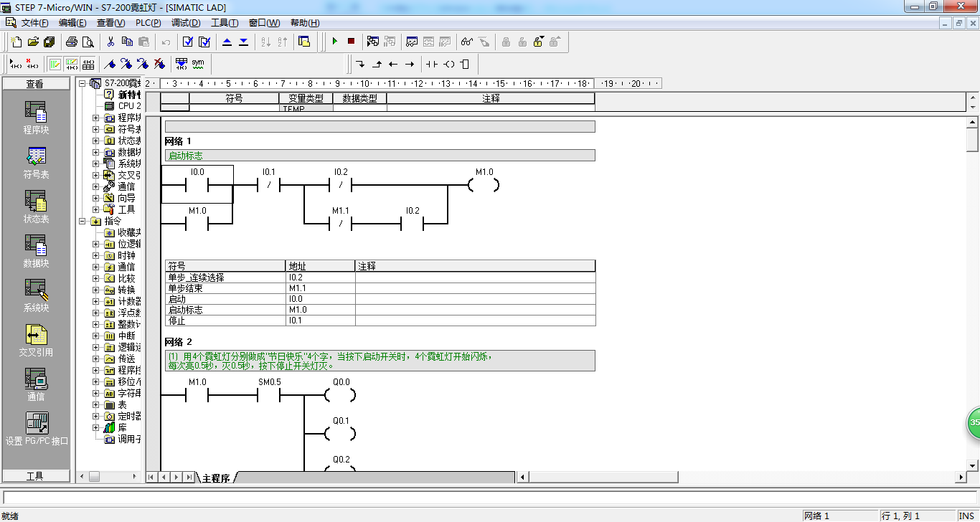Create a new project with the New icon
The height and width of the screenshot is (522, 980).
(16, 42)
